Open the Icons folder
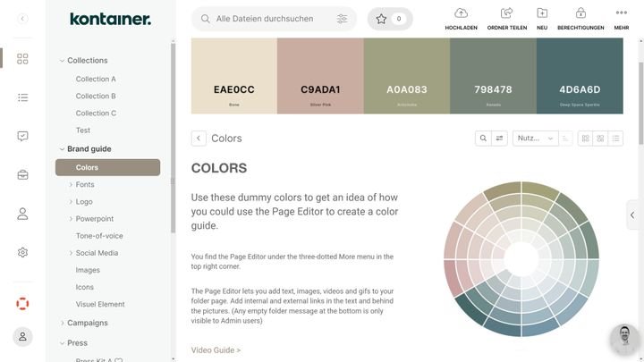644x362 pixels. click(85, 287)
